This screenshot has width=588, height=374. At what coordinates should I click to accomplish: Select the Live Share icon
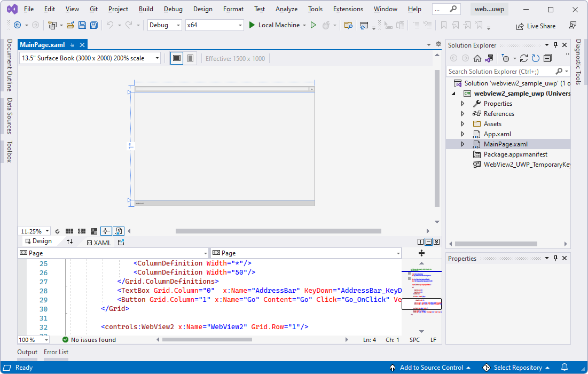(x=536, y=25)
